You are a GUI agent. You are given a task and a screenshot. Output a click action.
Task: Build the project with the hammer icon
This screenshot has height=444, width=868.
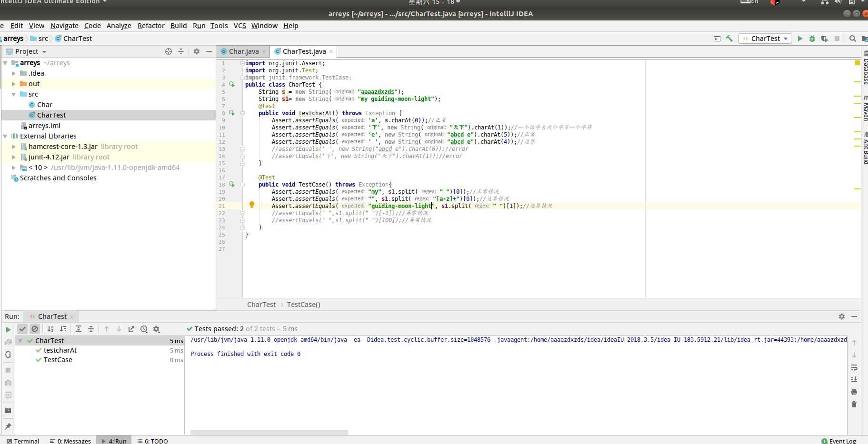[x=729, y=39]
